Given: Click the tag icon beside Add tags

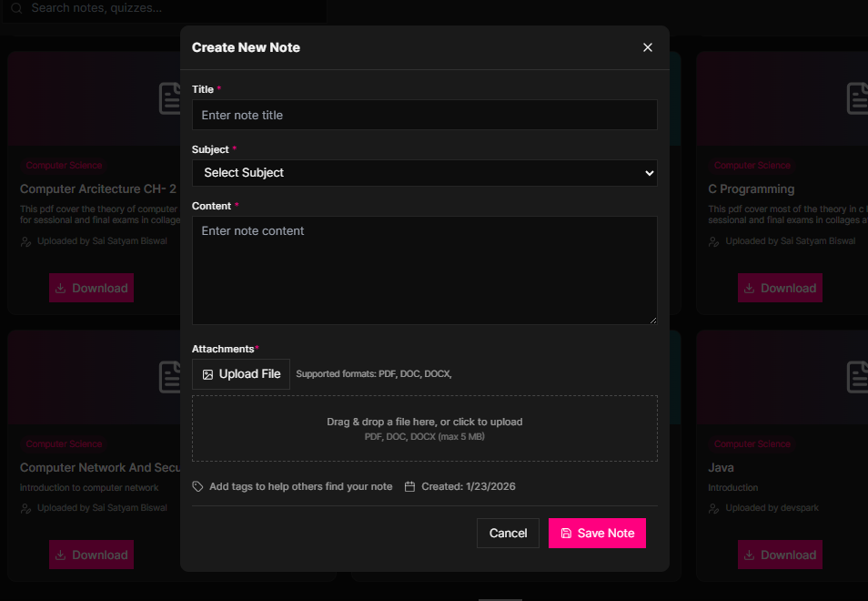Looking at the screenshot, I should (197, 487).
